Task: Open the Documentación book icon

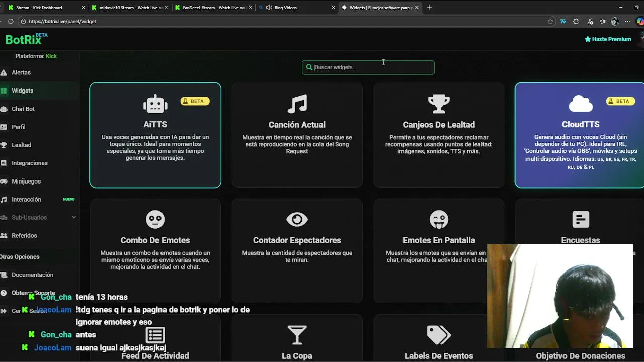Action: click(4, 275)
